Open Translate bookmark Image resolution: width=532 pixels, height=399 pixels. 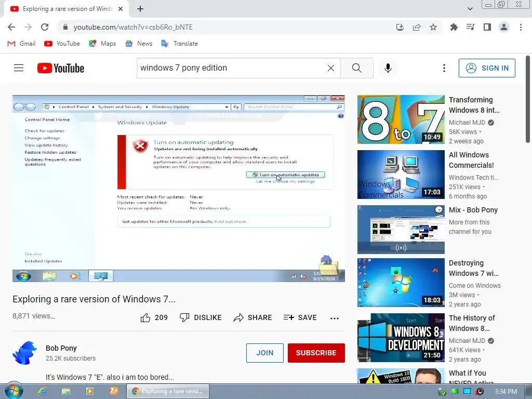pos(179,44)
